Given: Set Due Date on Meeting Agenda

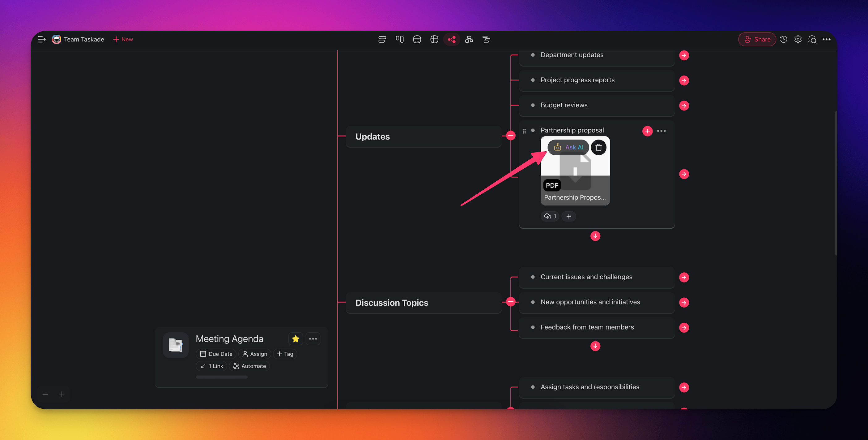Looking at the screenshot, I should coord(216,354).
